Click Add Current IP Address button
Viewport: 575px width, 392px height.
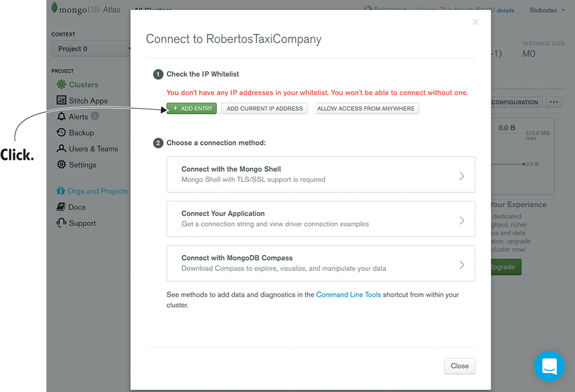[x=264, y=109]
